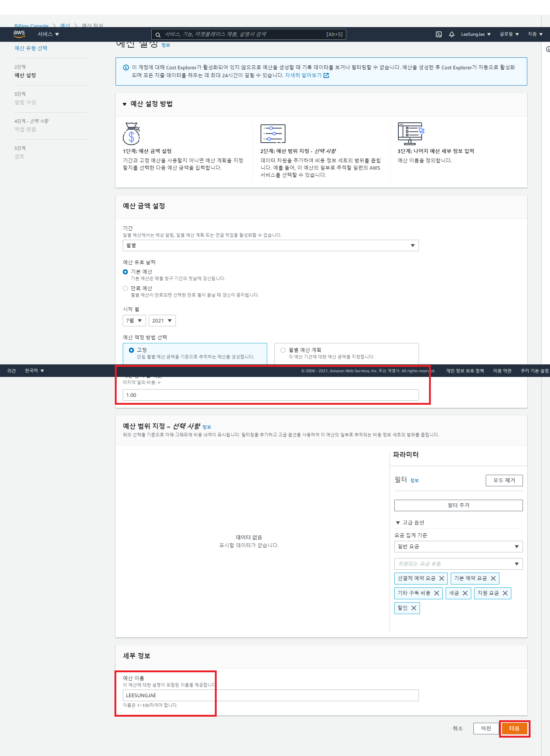Viewport: 550px width, 756px height.
Task: Click the search magnifier icon
Action: tap(158, 35)
